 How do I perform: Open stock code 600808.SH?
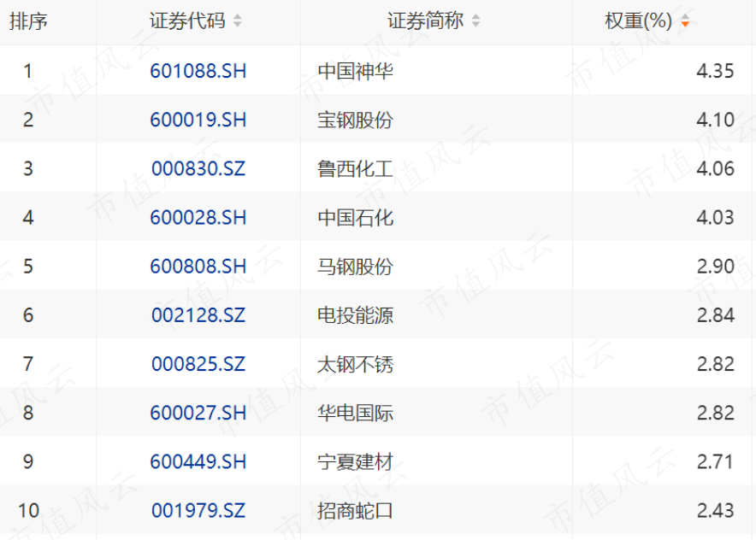198,267
